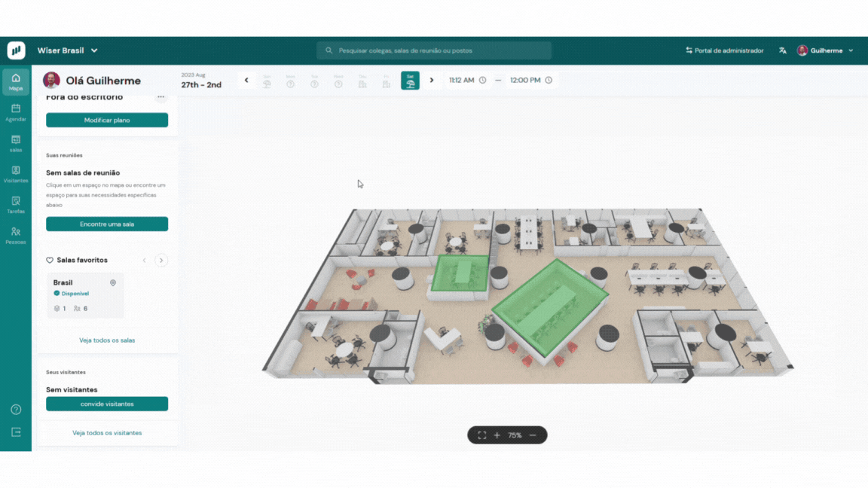
Task: Open the Mapa view in sidebar
Action: coord(16,82)
